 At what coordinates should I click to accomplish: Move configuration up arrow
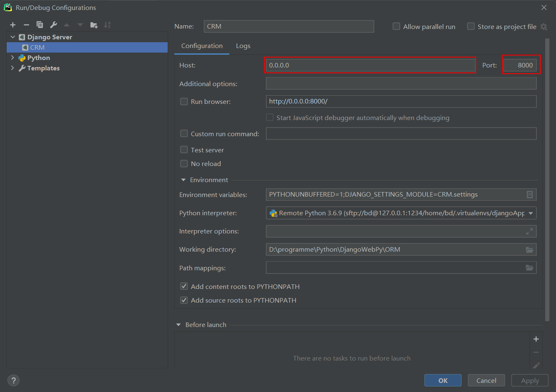[x=67, y=25]
